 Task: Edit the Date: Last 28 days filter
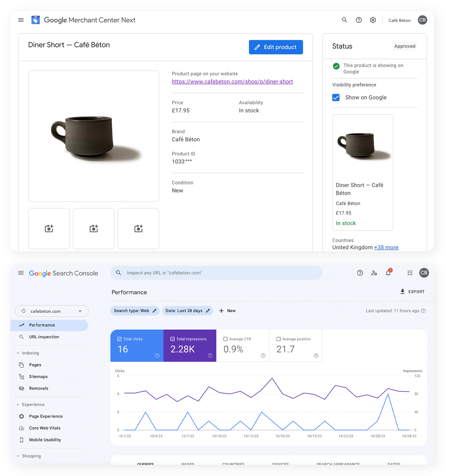[187, 310]
